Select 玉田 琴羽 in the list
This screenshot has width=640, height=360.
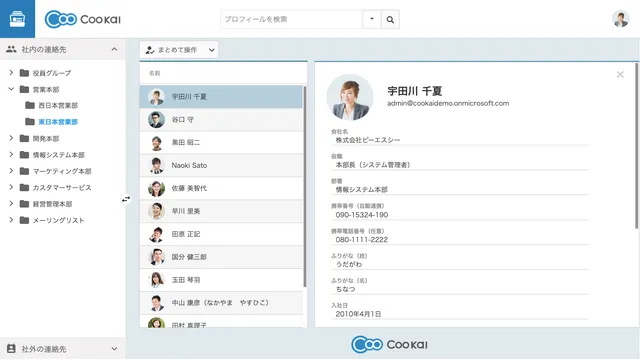[221, 280]
